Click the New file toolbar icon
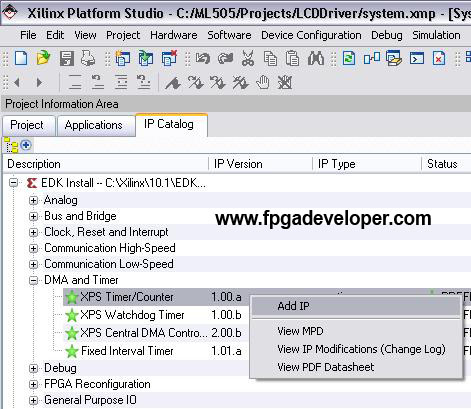This screenshot has width=471, height=409. click(x=21, y=58)
